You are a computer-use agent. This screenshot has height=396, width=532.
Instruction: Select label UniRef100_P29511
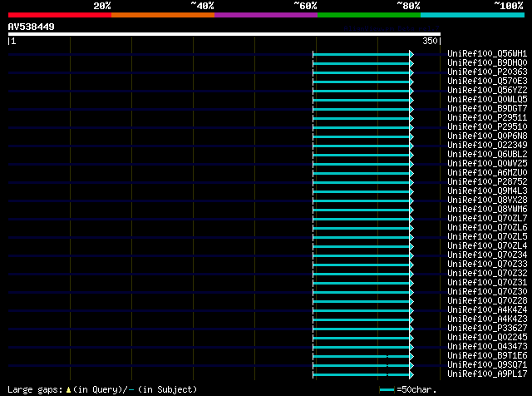tap(487, 118)
